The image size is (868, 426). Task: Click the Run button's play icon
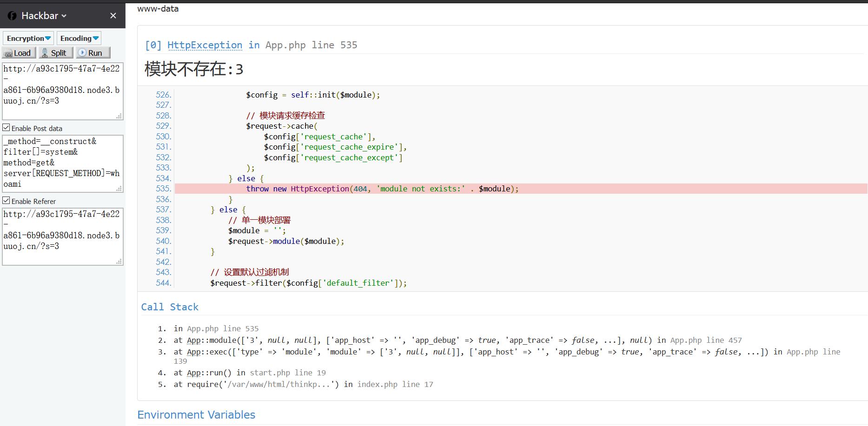click(82, 52)
